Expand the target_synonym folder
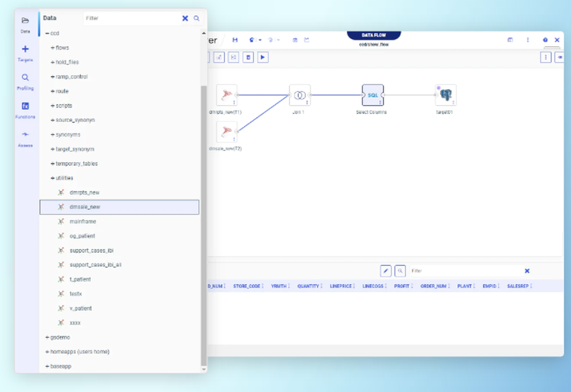This screenshot has width=571, height=392. coord(53,149)
